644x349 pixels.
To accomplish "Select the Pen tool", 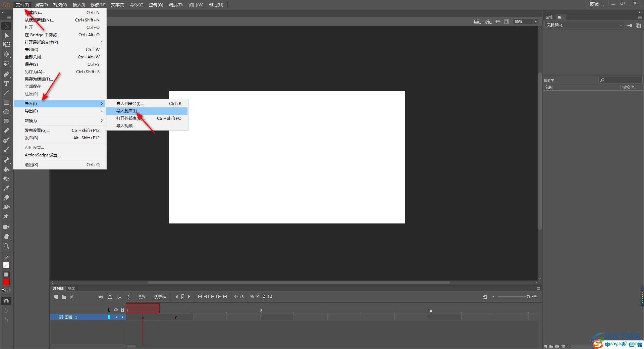I will point(6,74).
